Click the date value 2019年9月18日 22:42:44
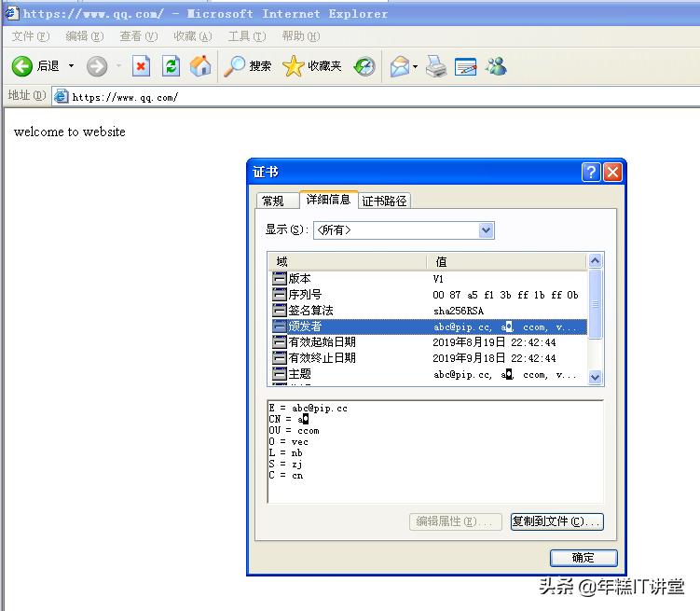 pos(494,358)
